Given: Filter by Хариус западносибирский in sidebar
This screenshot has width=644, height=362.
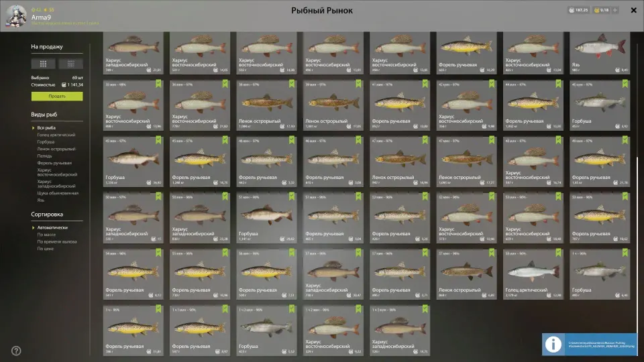Looking at the screenshot, I should 56,184.
